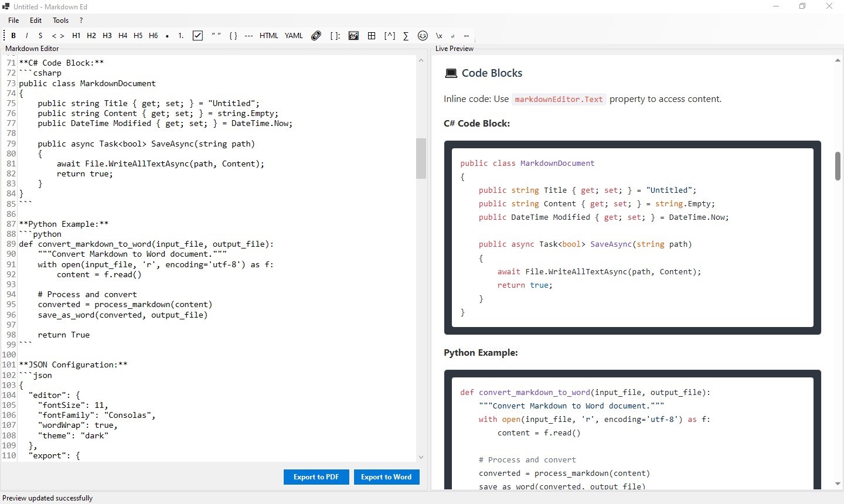Insert a code block using curly braces button
This screenshot has height=504, width=844.
pyautogui.click(x=233, y=36)
